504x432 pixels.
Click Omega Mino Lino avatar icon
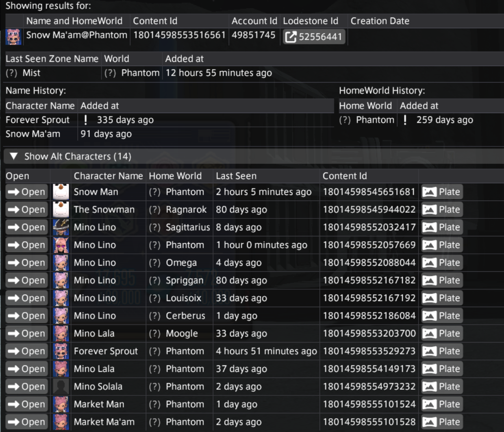coord(61,263)
